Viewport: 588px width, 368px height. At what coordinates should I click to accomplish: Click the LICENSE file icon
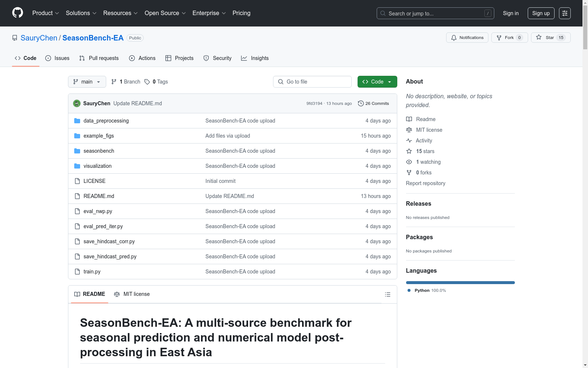coord(77,181)
